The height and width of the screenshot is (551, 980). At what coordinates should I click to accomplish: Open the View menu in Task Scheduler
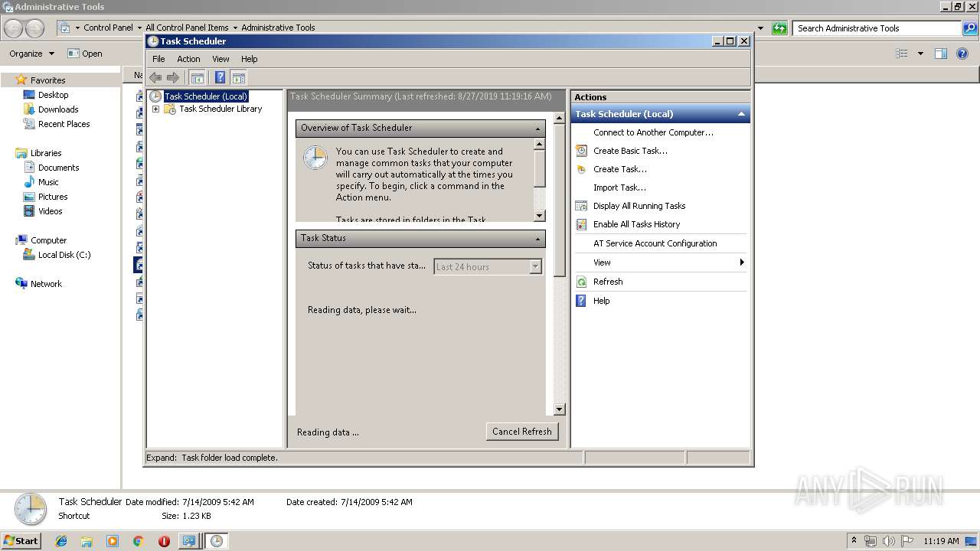[x=220, y=59]
